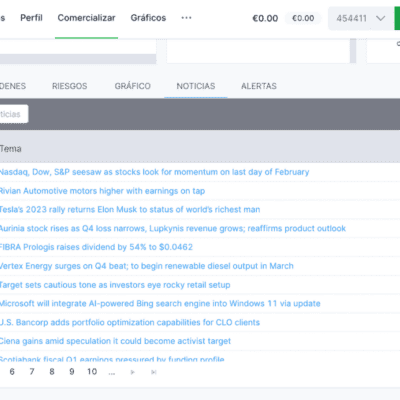
Task: Open Nasdaq, Dow, S&P seesaw news article
Action: [x=154, y=172]
